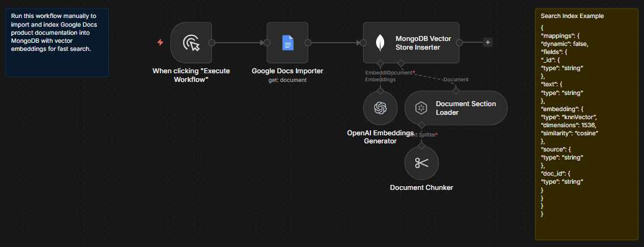Click the red lightning trigger indicator
The height and width of the screenshot is (247, 644).
(x=160, y=42)
